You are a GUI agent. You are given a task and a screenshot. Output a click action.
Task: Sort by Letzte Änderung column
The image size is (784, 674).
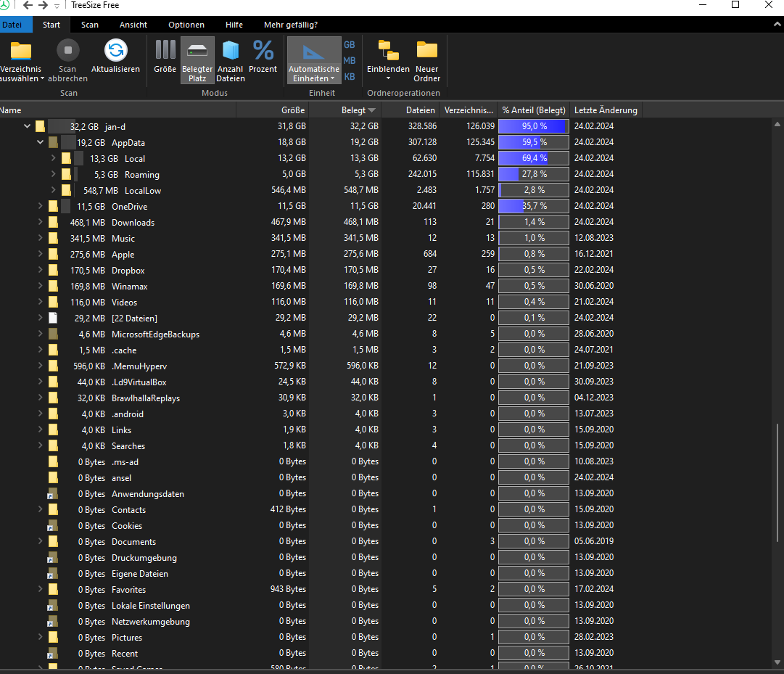coord(606,110)
